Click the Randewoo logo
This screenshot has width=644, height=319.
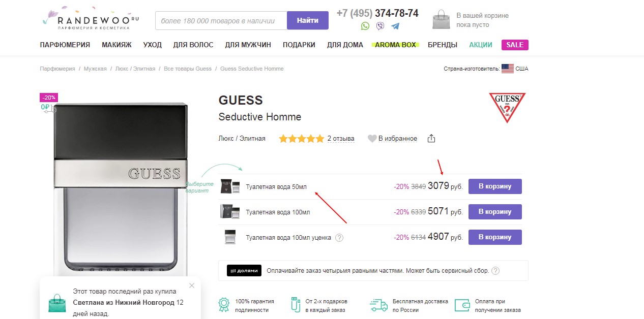tap(90, 18)
